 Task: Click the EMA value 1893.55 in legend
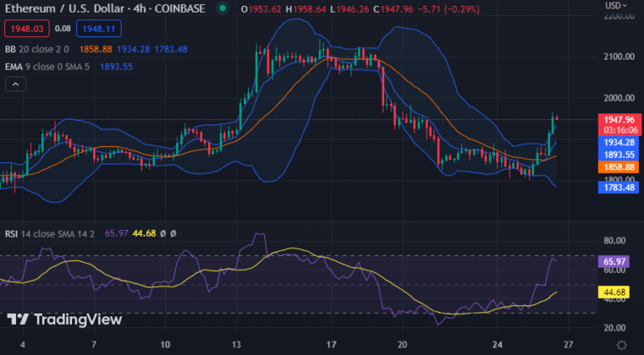[x=117, y=66]
